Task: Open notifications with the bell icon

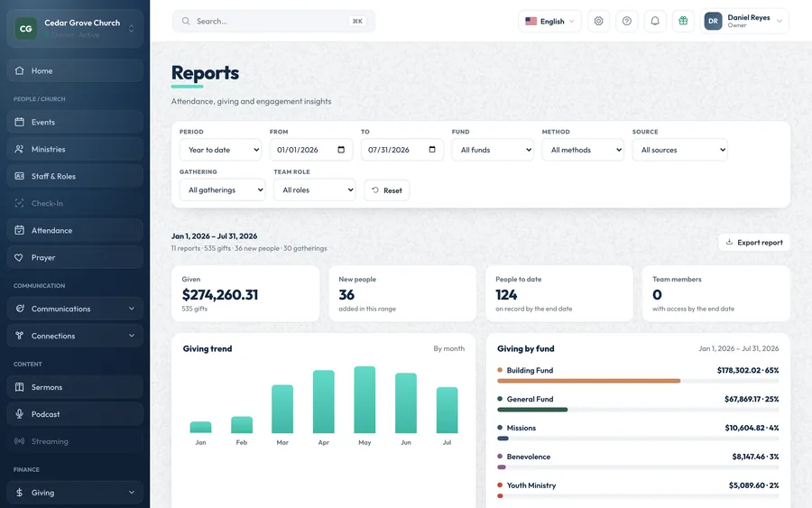Action: pos(655,22)
